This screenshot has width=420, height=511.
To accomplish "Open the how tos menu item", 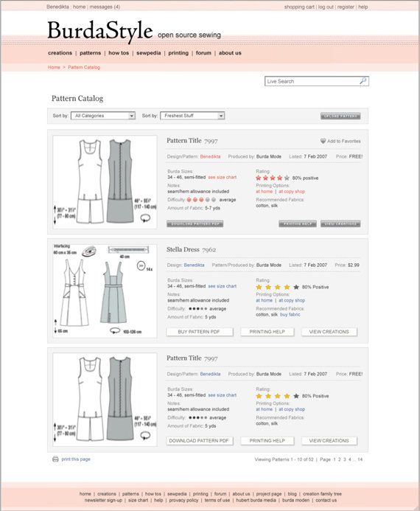I will pyautogui.click(x=119, y=53).
